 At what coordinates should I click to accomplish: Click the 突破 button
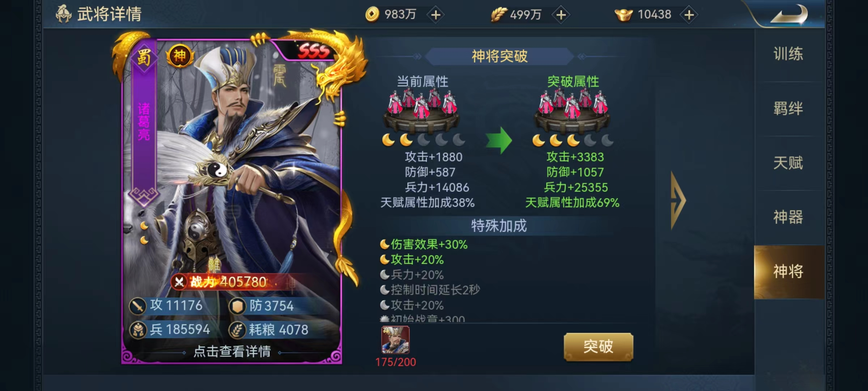coord(598,346)
